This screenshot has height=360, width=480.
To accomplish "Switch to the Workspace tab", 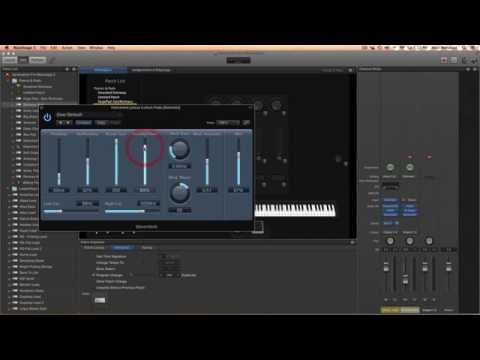I will click(x=103, y=70).
